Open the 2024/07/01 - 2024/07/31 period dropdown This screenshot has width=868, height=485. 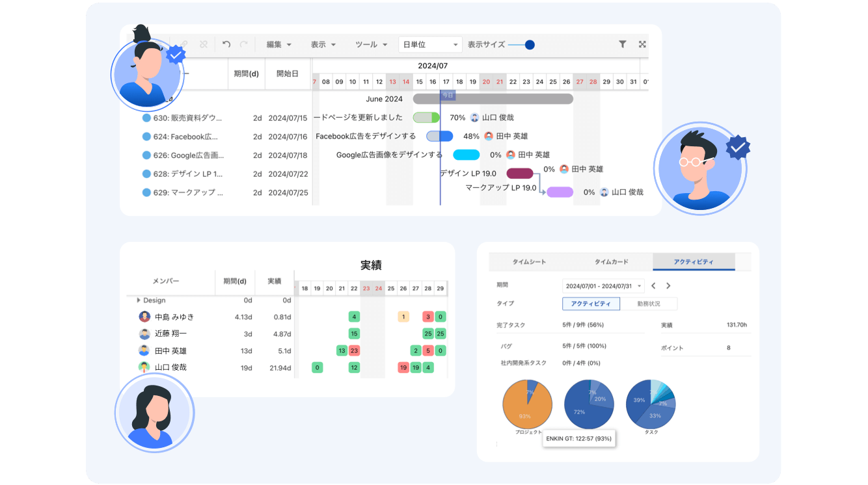click(603, 286)
